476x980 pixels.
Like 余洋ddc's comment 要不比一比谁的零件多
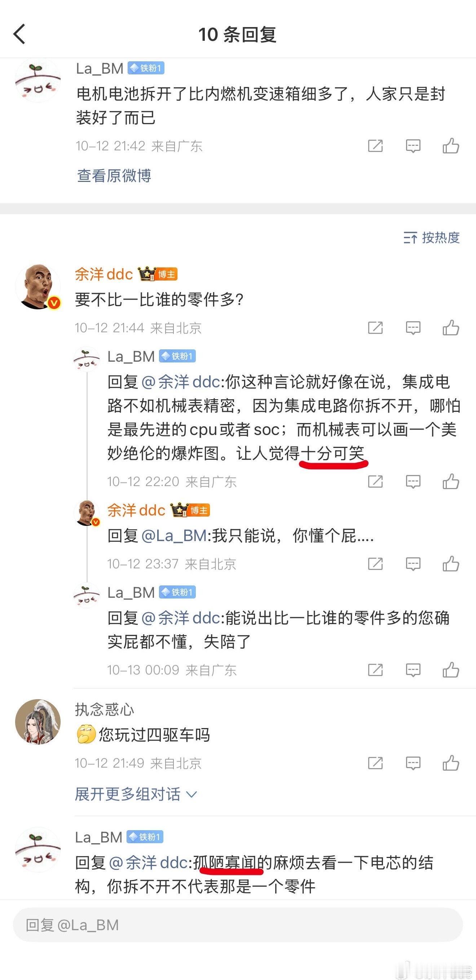click(x=451, y=328)
